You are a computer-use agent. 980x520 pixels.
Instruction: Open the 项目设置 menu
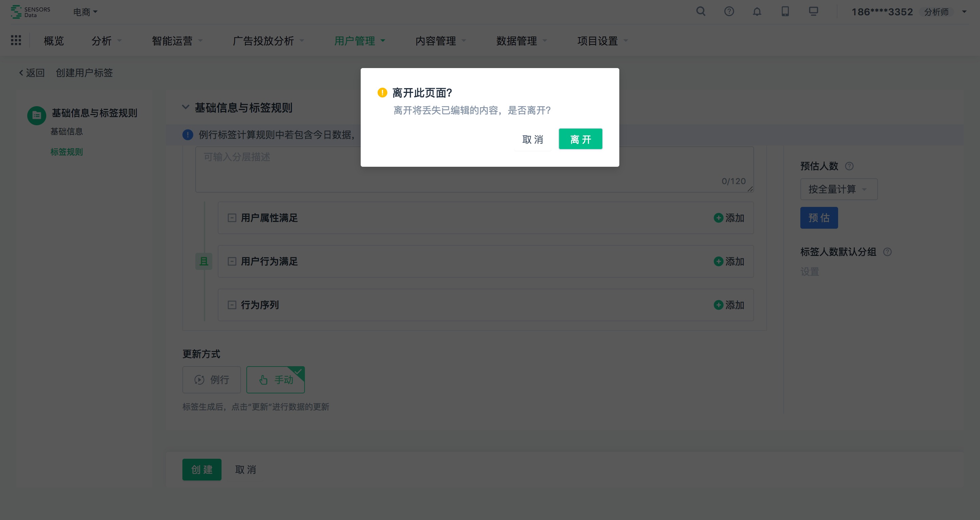tap(603, 41)
